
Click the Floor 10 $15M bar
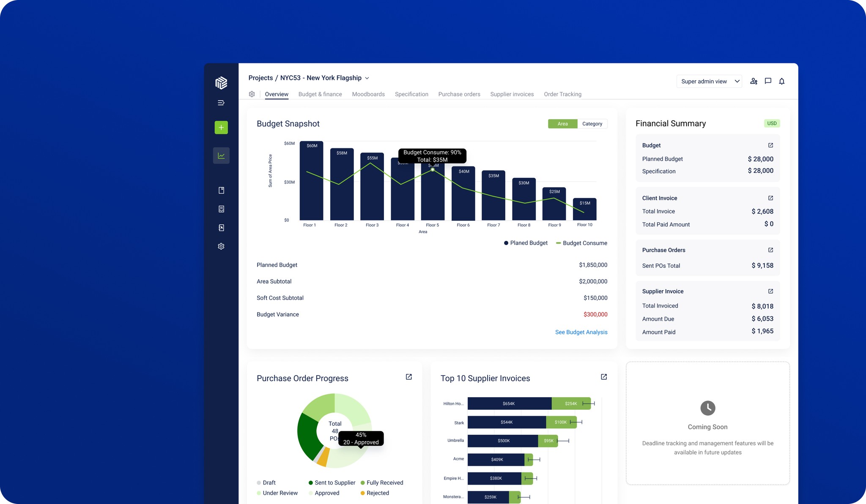[x=585, y=209]
